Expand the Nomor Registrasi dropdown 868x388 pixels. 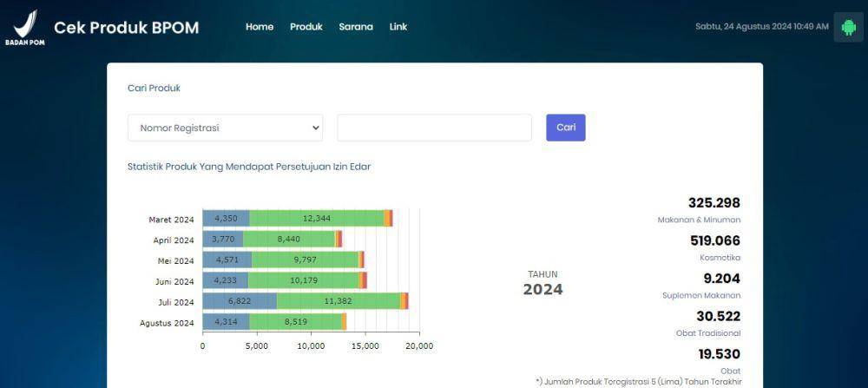(x=226, y=128)
